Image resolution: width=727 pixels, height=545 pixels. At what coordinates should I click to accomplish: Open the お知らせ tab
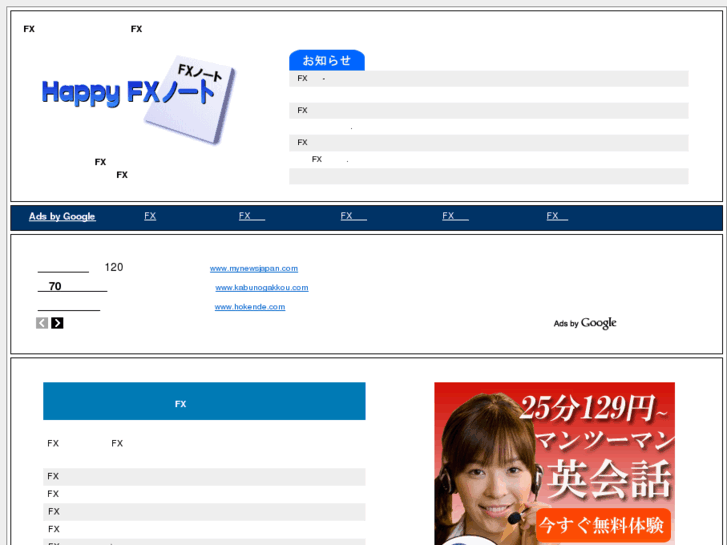[327, 60]
